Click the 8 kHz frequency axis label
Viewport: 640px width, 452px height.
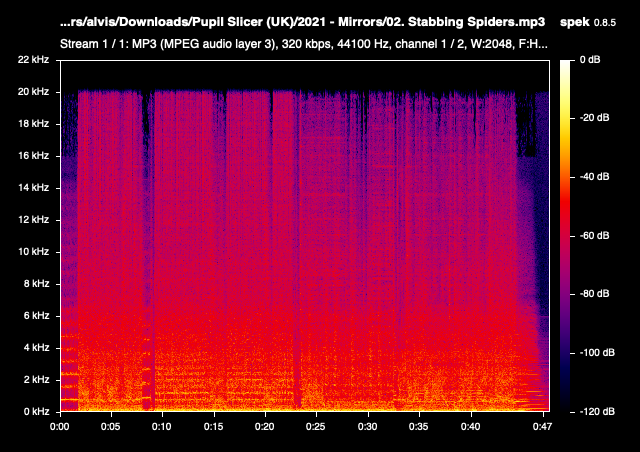[36, 284]
